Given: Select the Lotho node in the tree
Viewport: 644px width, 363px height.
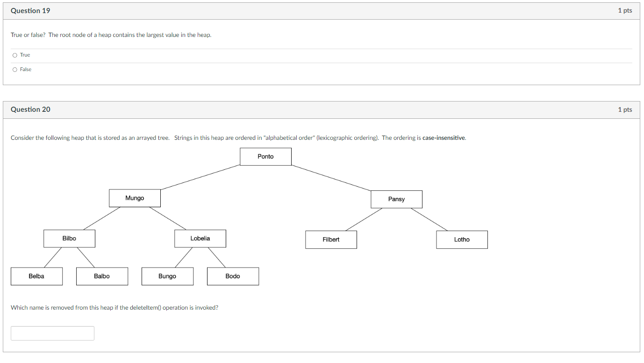Looking at the screenshot, I should [x=462, y=239].
